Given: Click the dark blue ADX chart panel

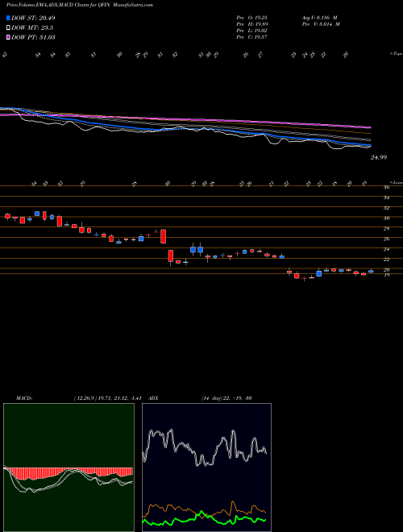Looking at the screenshot, I should pos(206,468).
